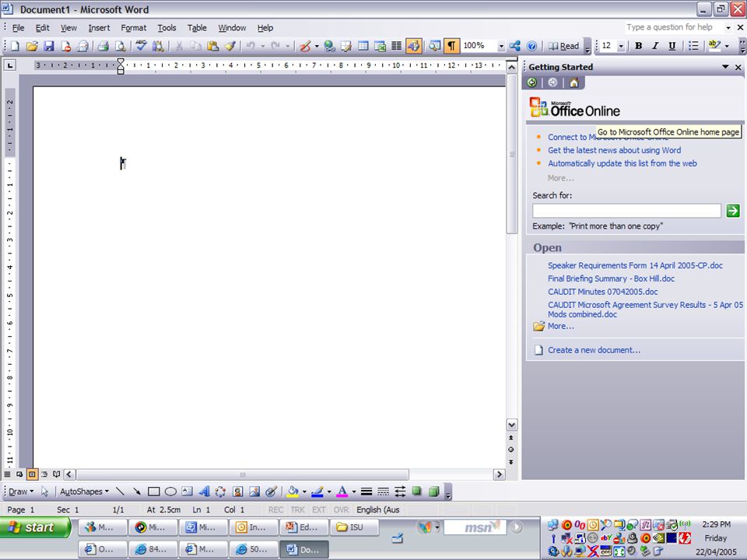This screenshot has height=560, width=747.
Task: Open Fill Color dropdown arrow
Action: pos(304,492)
